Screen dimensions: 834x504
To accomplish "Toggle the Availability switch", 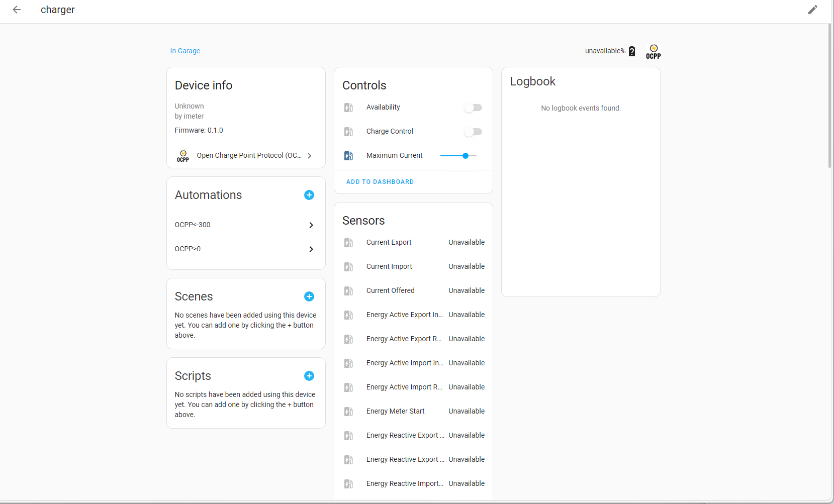I will pos(473,108).
